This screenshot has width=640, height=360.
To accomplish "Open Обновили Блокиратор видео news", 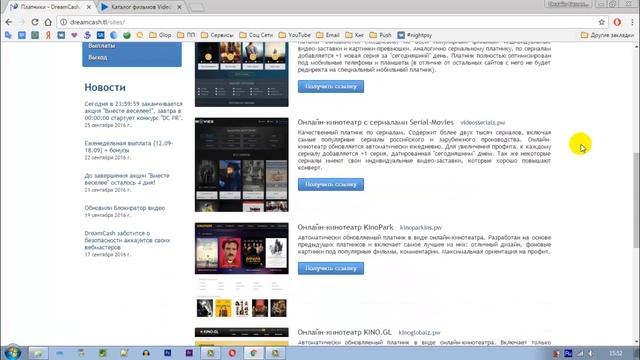I will coord(125,208).
